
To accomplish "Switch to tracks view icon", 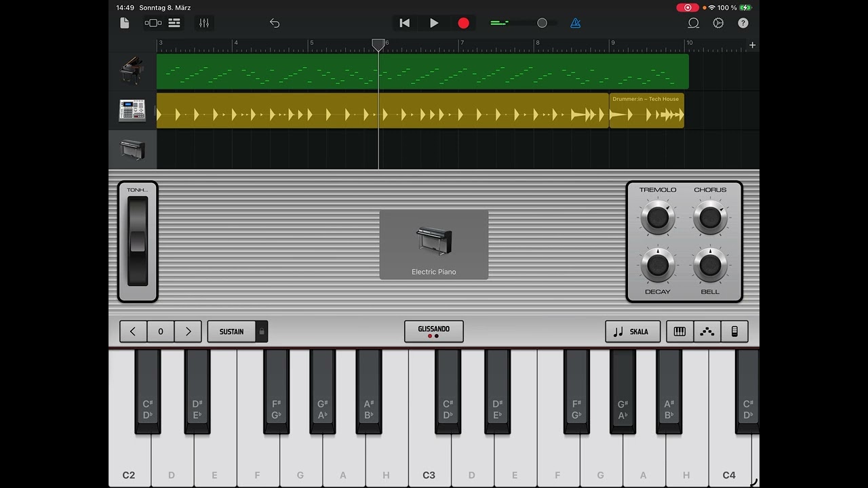I will (x=174, y=23).
